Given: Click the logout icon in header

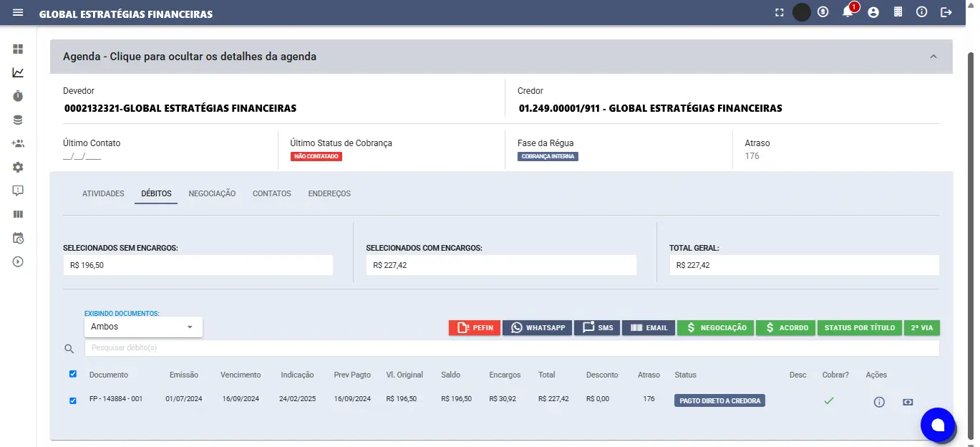Looking at the screenshot, I should click(x=946, y=12).
